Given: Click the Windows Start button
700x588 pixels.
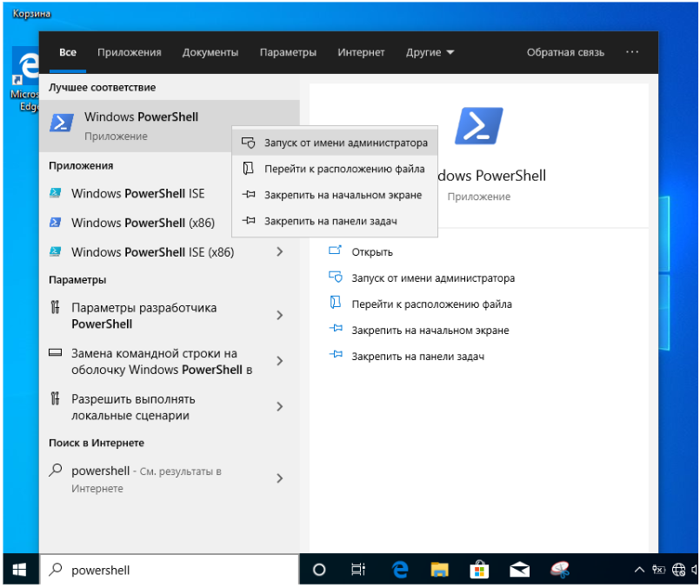Looking at the screenshot, I should pos(19,570).
